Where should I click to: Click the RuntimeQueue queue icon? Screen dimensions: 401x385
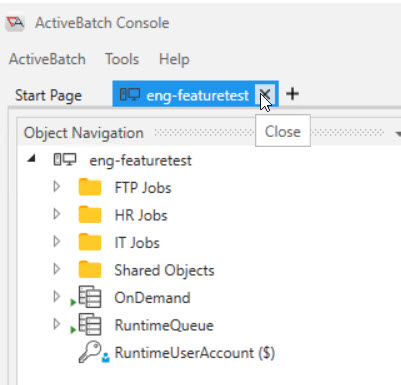pyautogui.click(x=90, y=324)
